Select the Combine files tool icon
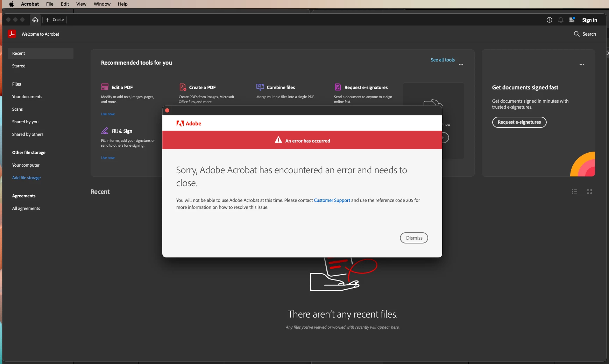609x364 pixels. (x=260, y=87)
